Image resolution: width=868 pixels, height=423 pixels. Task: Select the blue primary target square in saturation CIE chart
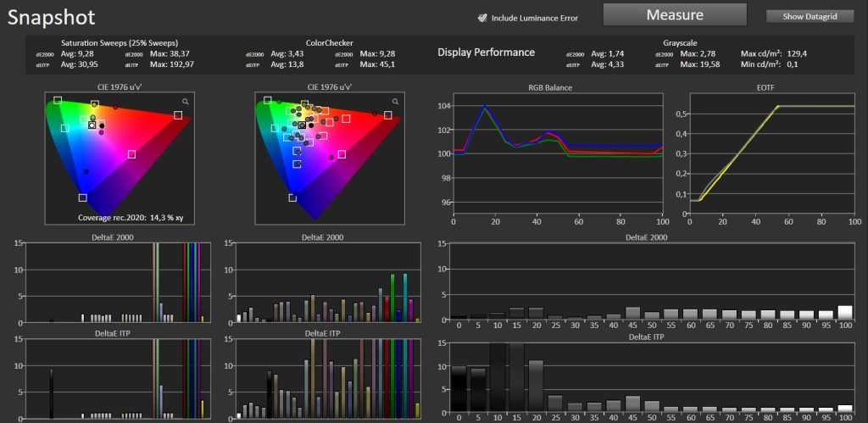(x=82, y=198)
